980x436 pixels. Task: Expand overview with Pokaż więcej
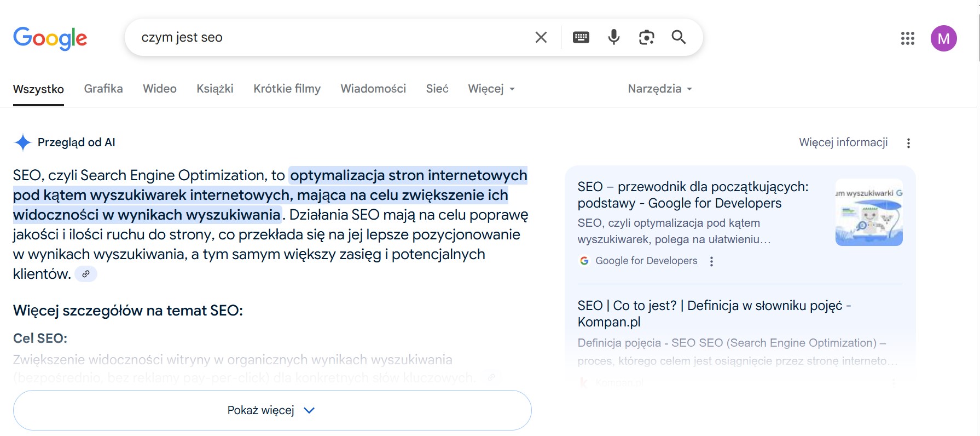point(272,410)
